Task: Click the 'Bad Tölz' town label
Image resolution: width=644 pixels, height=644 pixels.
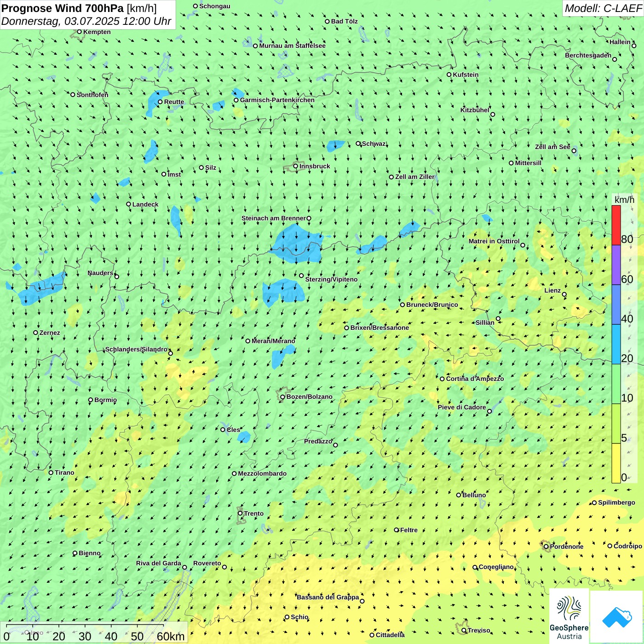Action: pyautogui.click(x=345, y=21)
